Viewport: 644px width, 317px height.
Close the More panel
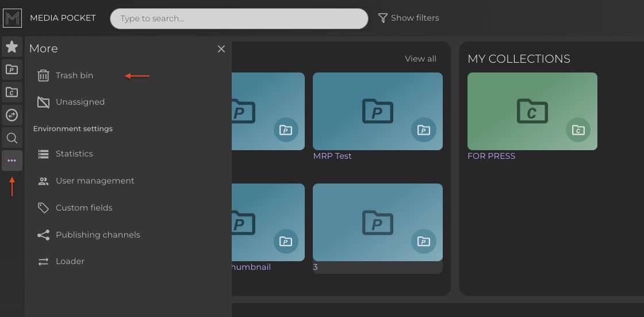click(x=221, y=49)
